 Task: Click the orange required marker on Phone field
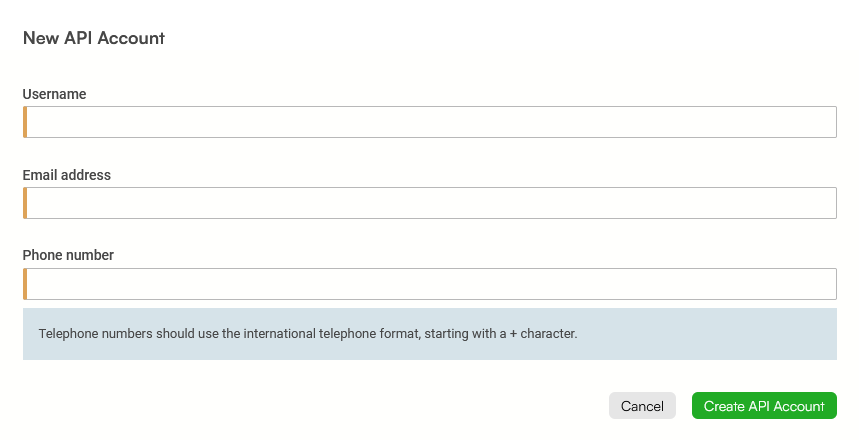click(25, 284)
